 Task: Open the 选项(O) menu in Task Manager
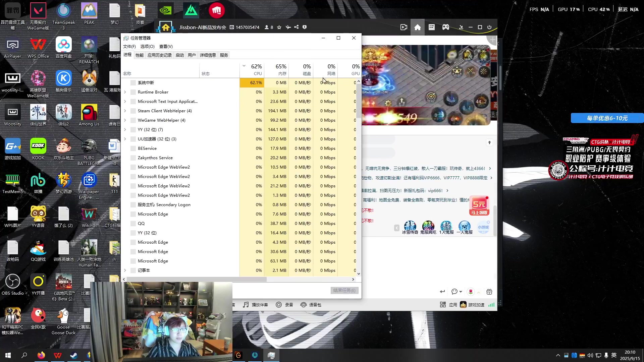[147, 46]
